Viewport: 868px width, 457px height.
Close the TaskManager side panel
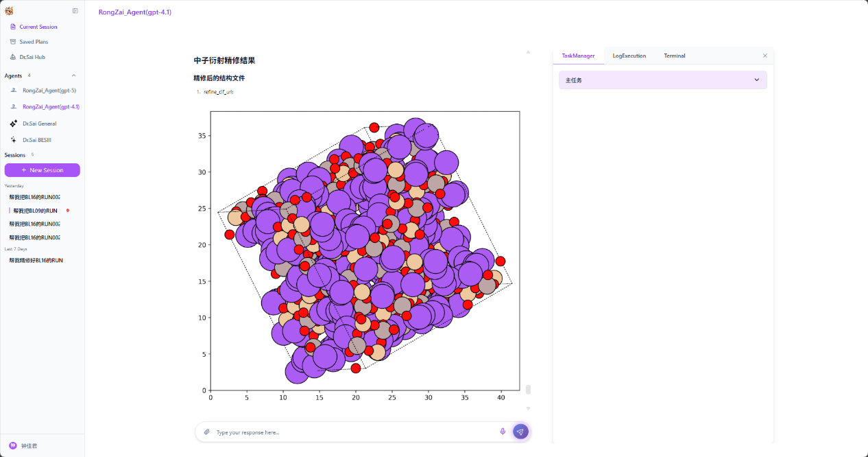[x=765, y=56]
